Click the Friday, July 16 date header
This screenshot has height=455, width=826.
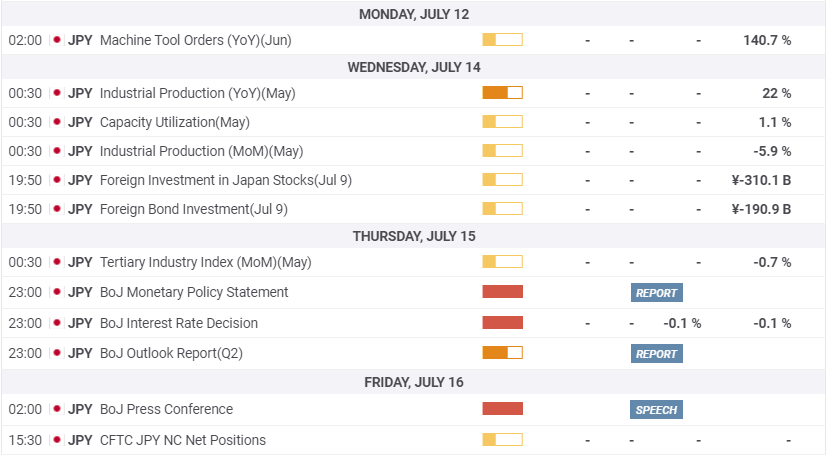[413, 382]
